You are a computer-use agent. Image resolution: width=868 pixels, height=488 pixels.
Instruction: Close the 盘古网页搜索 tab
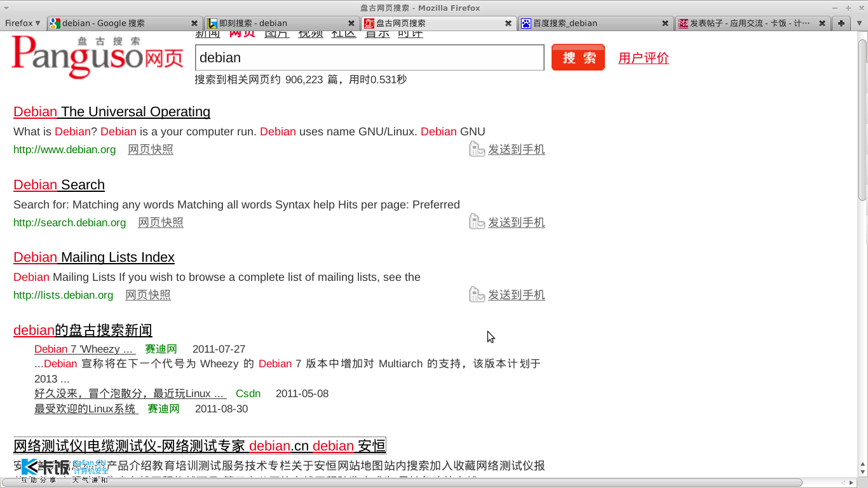click(508, 23)
